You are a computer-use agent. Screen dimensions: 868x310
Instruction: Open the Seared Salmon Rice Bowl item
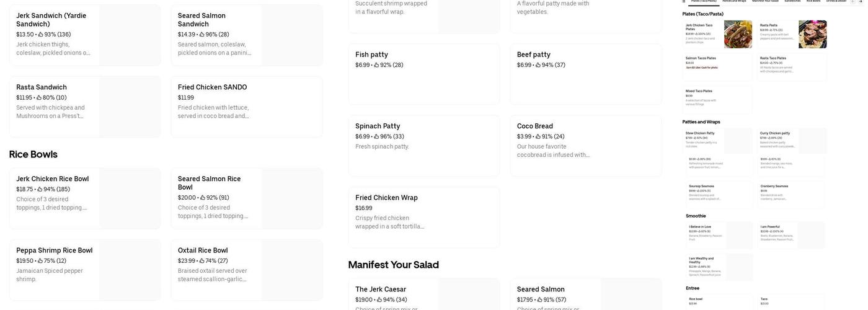(x=246, y=198)
